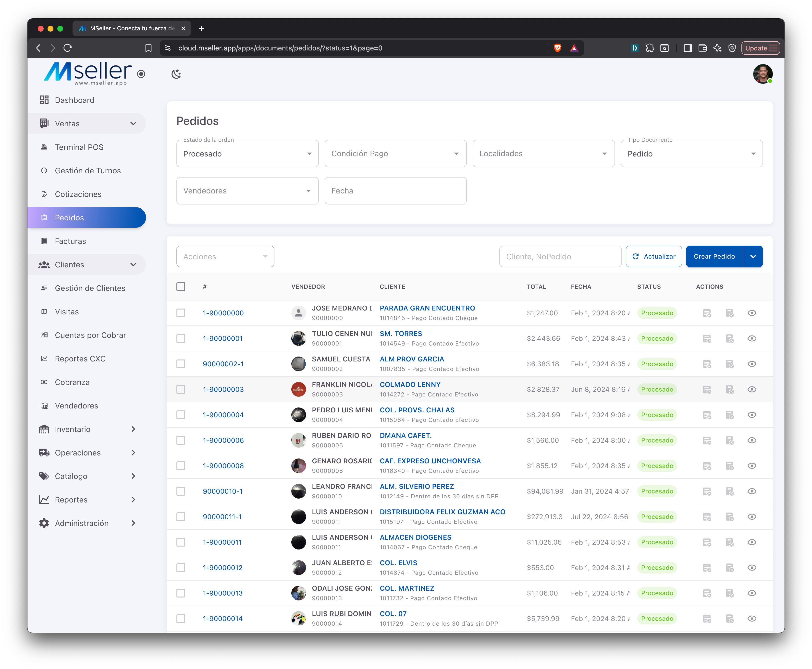Collapse the Clientes sidebar section
Screen dimensions: 812x669
click(87, 264)
